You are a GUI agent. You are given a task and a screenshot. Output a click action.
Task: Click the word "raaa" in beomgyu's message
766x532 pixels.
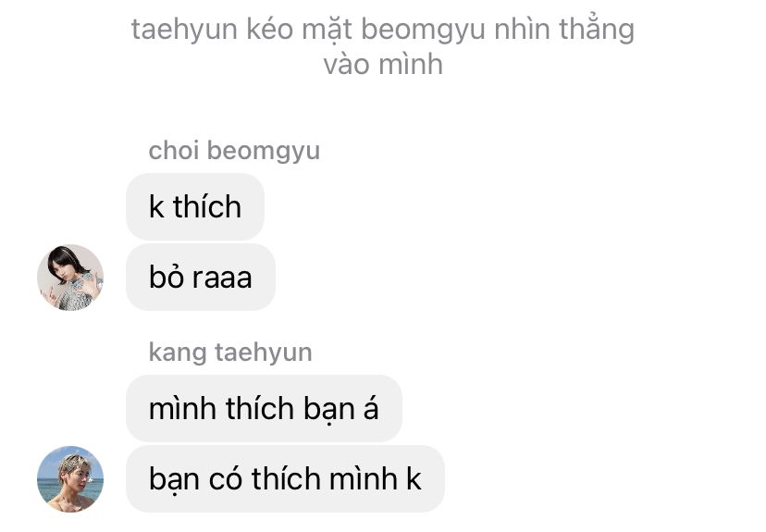coord(222,278)
